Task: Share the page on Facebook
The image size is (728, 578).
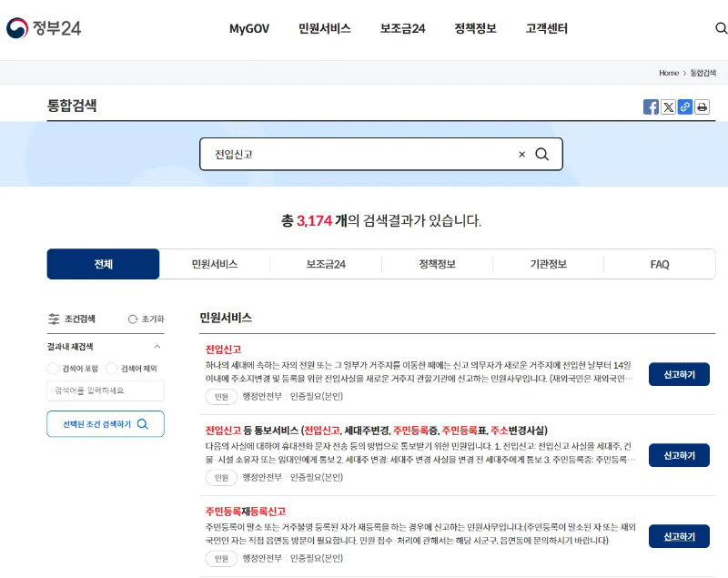Action: coord(652,106)
